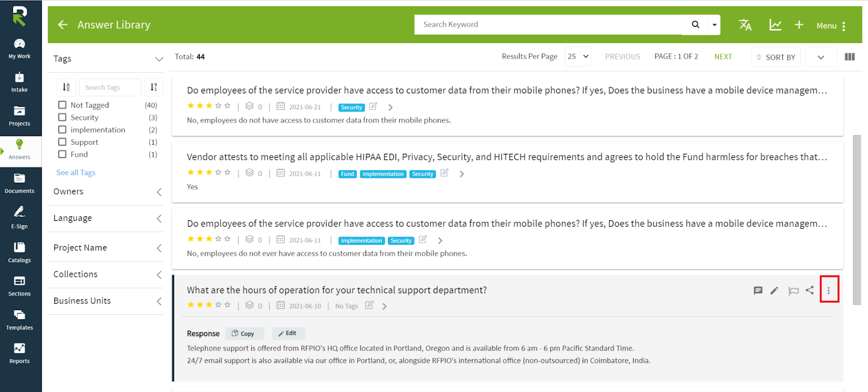
Task: Collapse the Tags filter panel
Action: 159,59
